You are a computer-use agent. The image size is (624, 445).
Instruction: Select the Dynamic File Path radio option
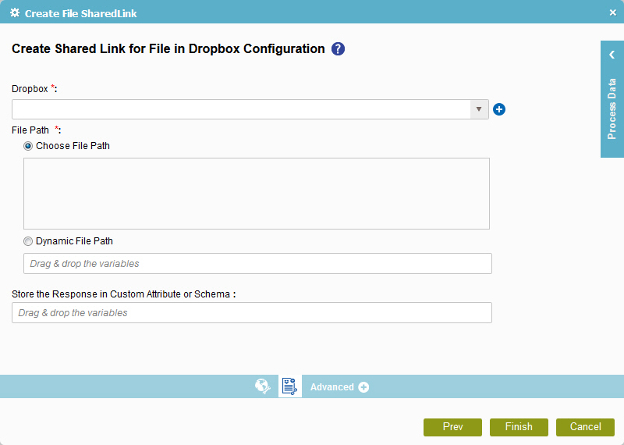pos(28,241)
